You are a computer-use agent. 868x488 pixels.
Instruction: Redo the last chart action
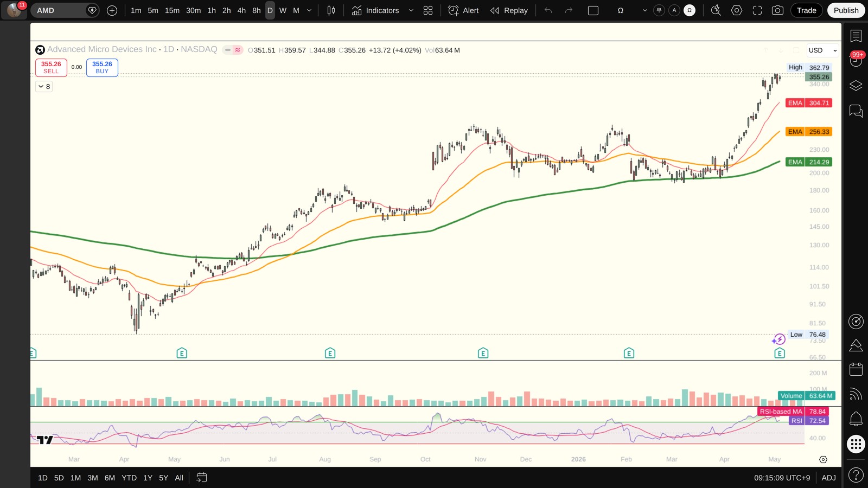[x=569, y=10]
